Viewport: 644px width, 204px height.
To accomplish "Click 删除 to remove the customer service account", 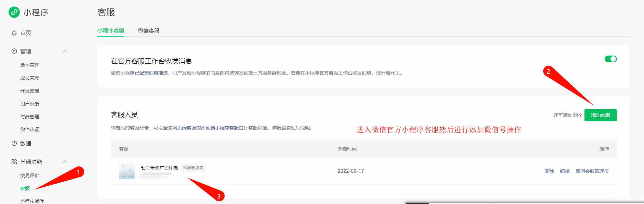I will 549,171.
